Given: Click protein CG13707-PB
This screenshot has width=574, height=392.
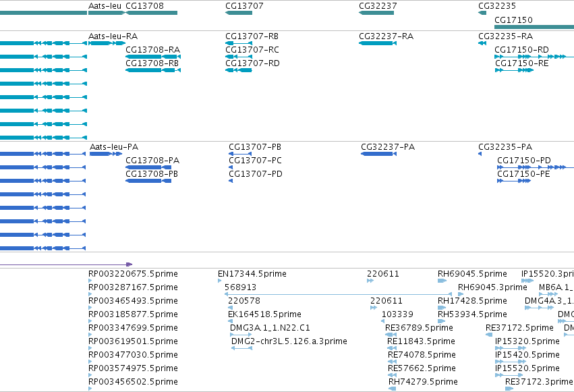Looking at the screenshot, I should pos(255,147).
